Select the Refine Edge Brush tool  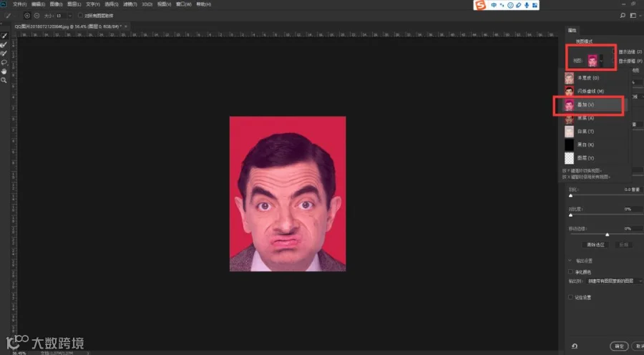(4, 44)
